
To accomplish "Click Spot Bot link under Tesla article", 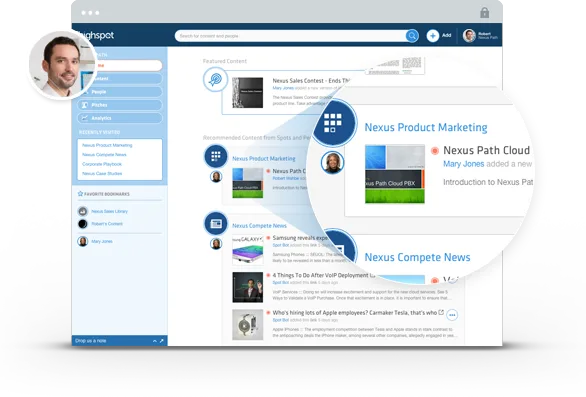I will (281, 320).
